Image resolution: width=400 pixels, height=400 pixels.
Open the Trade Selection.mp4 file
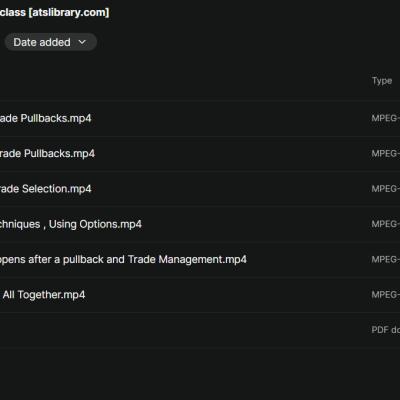point(46,189)
